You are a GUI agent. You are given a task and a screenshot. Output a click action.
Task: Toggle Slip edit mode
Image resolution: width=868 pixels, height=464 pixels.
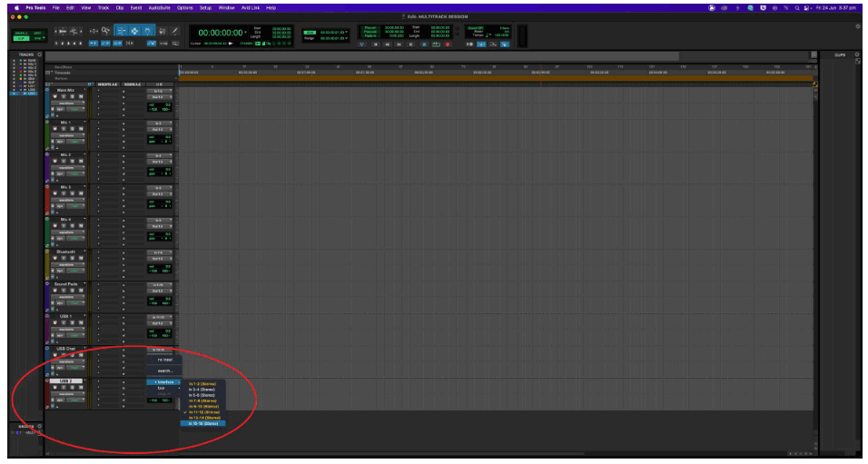coord(21,39)
